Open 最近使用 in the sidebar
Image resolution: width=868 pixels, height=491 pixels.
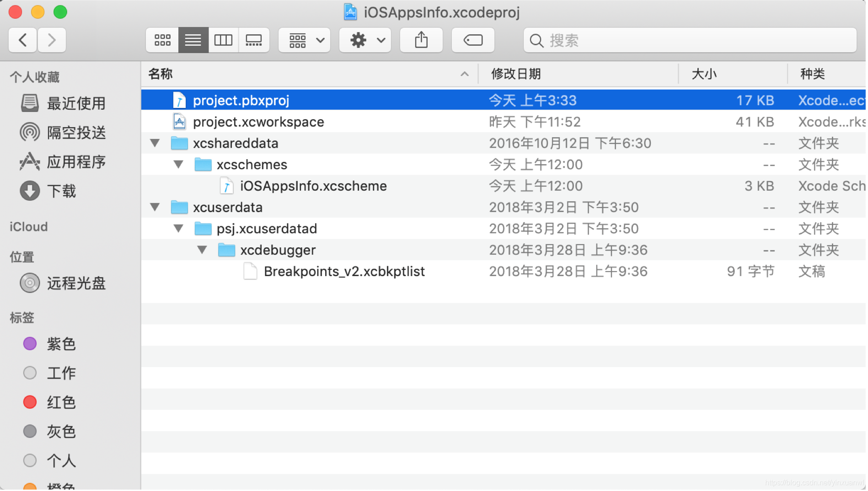click(x=63, y=103)
